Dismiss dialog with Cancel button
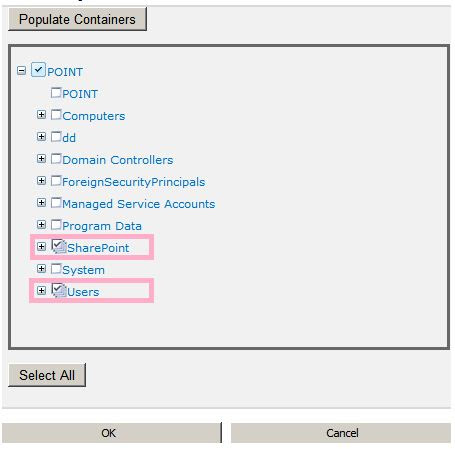 pos(341,433)
